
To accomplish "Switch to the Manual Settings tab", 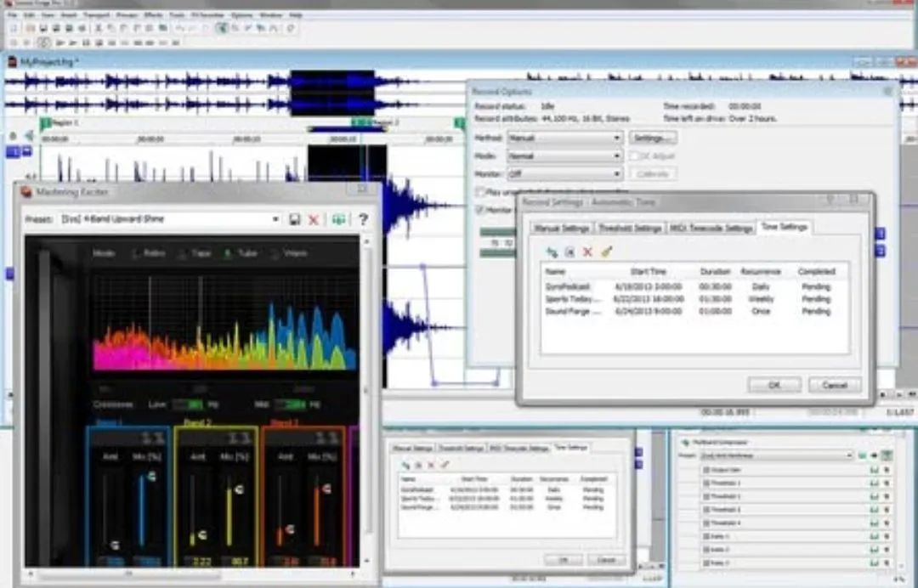I will [x=562, y=229].
